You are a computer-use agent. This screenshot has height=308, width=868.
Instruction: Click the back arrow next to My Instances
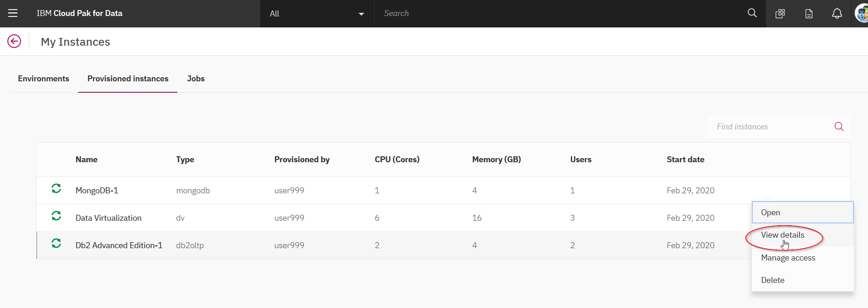[14, 42]
